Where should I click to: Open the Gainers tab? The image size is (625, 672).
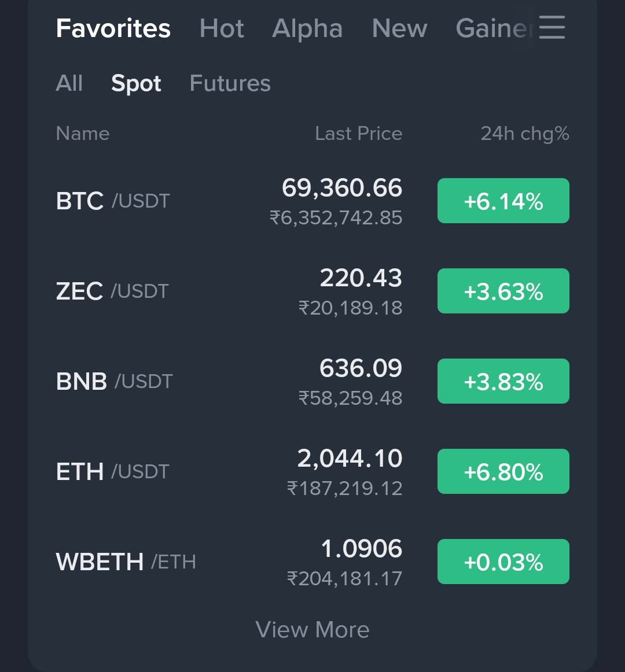[492, 28]
